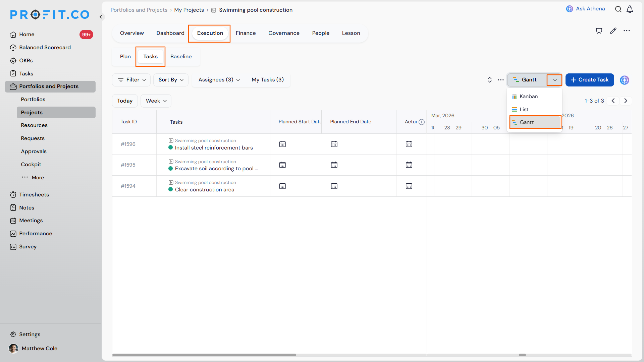Click Matthew Cole's profile avatar
The width and height of the screenshot is (644, 362).
point(13,349)
